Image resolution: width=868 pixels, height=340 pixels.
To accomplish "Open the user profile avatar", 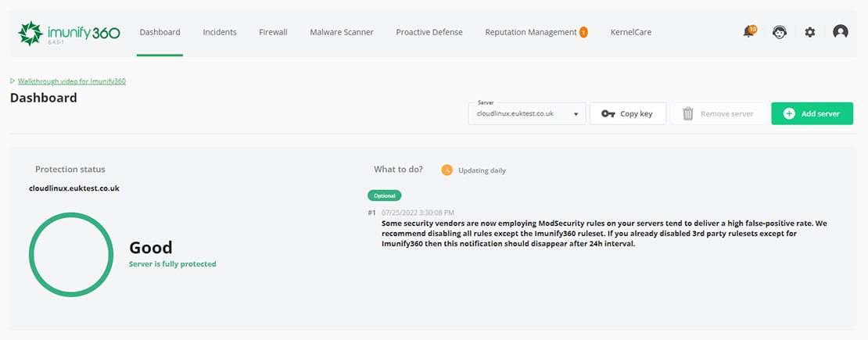I will tap(841, 32).
